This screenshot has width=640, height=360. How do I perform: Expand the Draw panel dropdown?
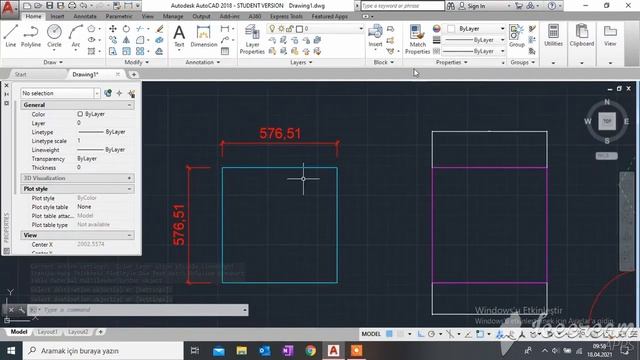pyautogui.click(x=53, y=62)
